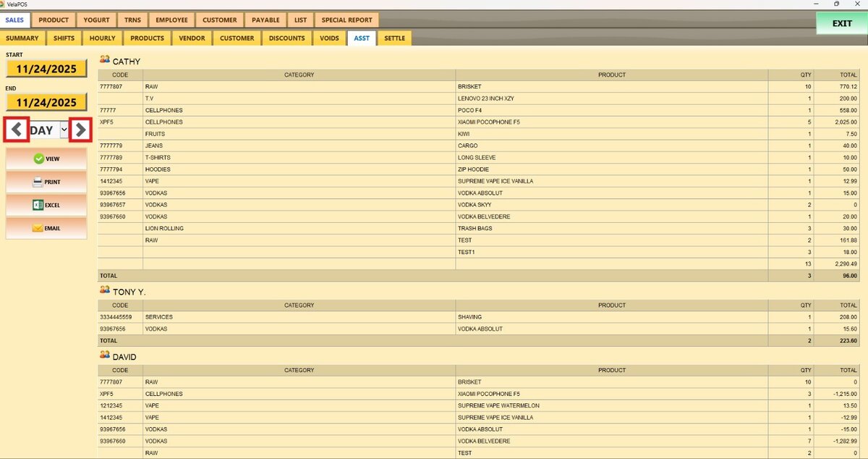Switch to the SETTLE sub-tab
This screenshot has height=459, width=868.
(395, 38)
